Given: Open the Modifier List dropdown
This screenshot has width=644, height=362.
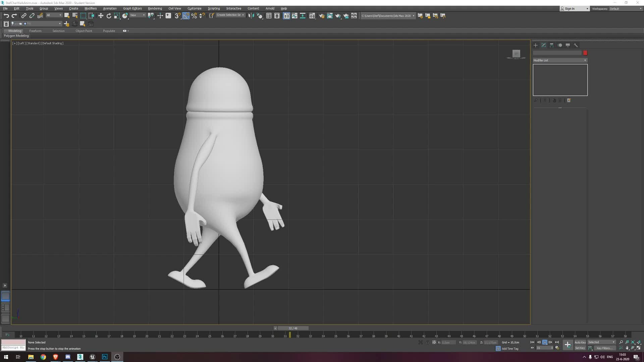Looking at the screenshot, I should pos(585,60).
